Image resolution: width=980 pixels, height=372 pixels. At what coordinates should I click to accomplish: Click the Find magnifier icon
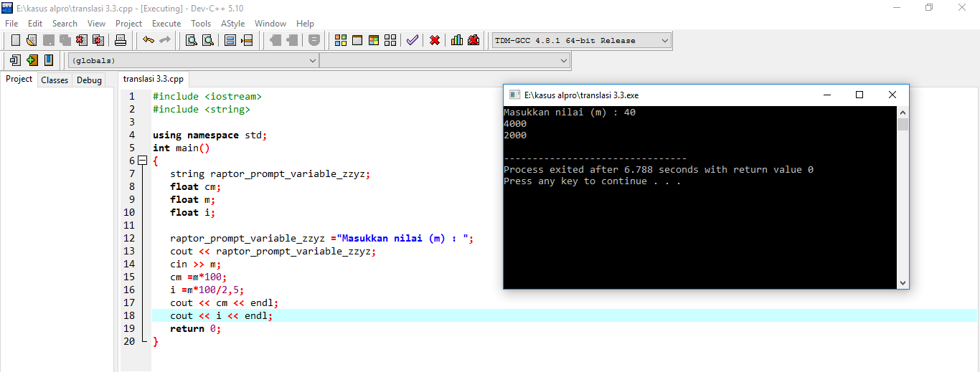click(192, 40)
